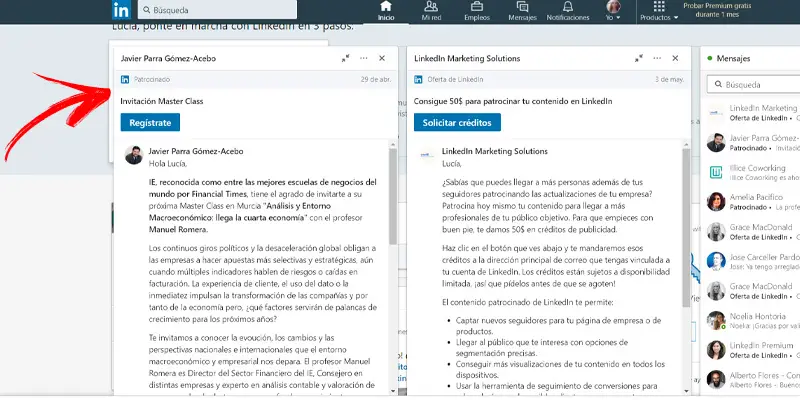Click the Búsqueda search field in top bar
The height and width of the screenshot is (400, 800).
tap(217, 10)
